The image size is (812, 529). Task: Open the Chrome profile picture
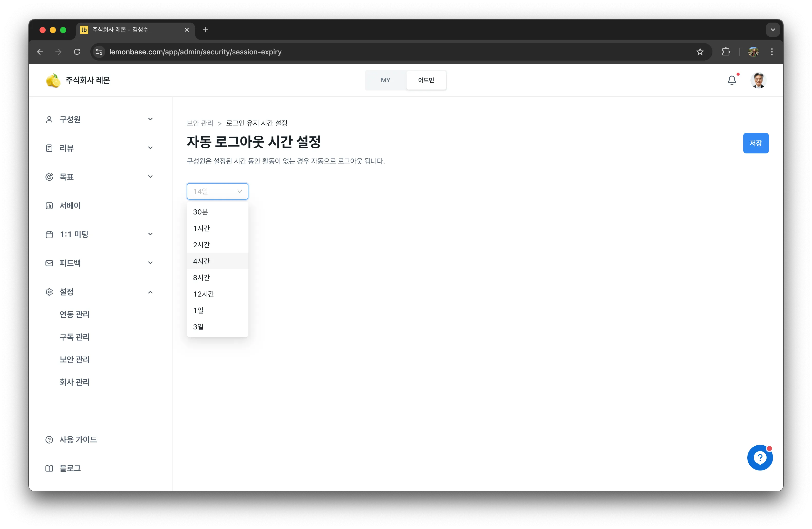(753, 52)
